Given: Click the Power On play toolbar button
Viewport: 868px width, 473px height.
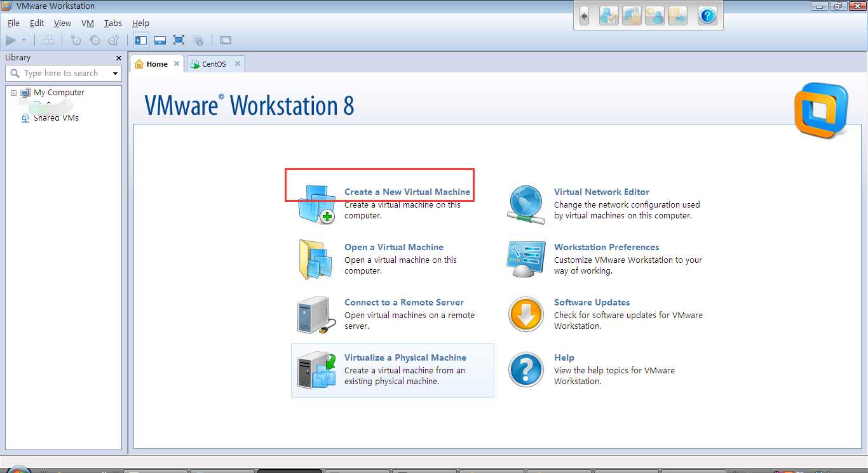Looking at the screenshot, I should pyautogui.click(x=11, y=40).
